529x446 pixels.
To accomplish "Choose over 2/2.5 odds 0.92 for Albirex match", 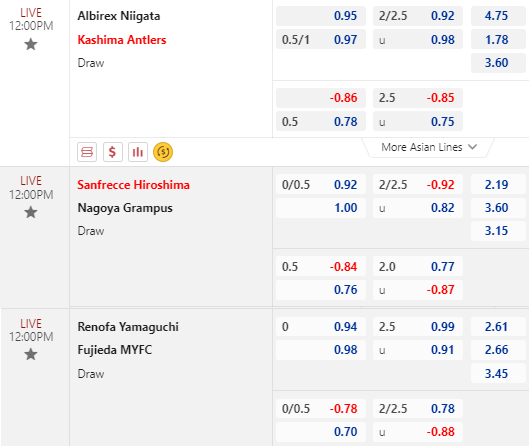I will [418, 16].
